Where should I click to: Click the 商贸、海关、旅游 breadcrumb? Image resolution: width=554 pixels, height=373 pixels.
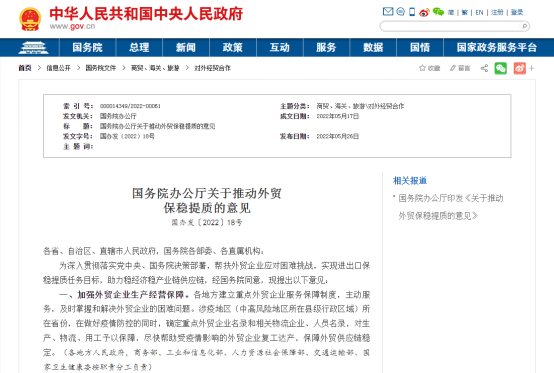click(155, 68)
